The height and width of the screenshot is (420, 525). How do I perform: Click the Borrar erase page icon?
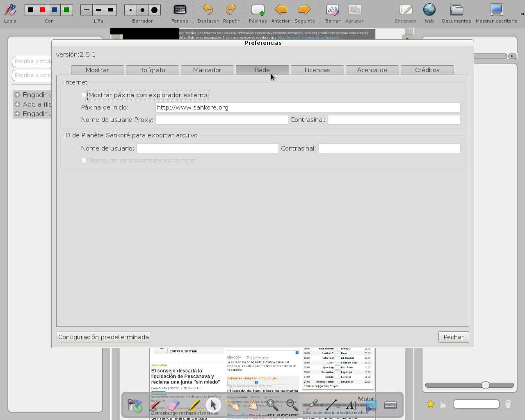(332, 10)
